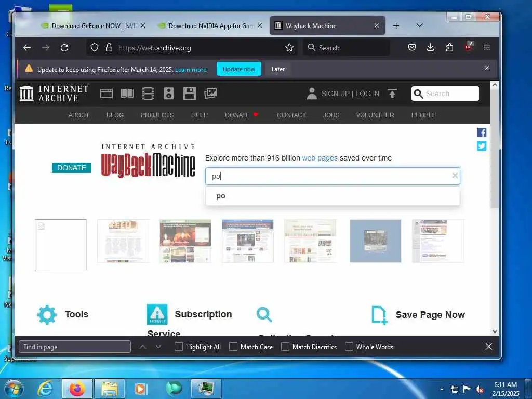Open the DONATE nav link with heart

click(241, 115)
